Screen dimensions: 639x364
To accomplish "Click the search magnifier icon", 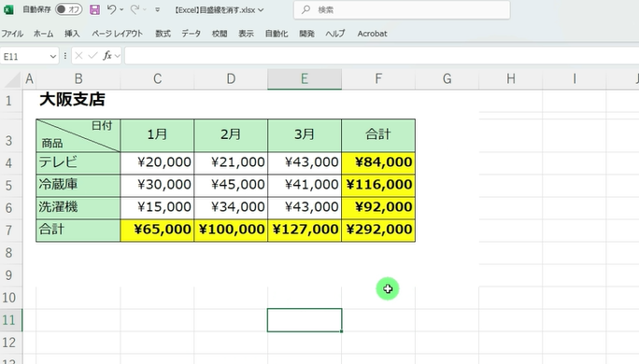I will 305,9.
